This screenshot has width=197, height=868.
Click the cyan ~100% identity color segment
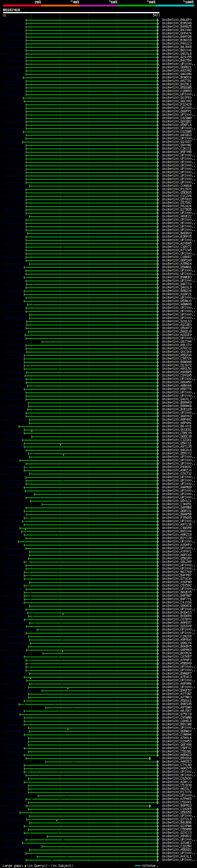coord(175,6)
